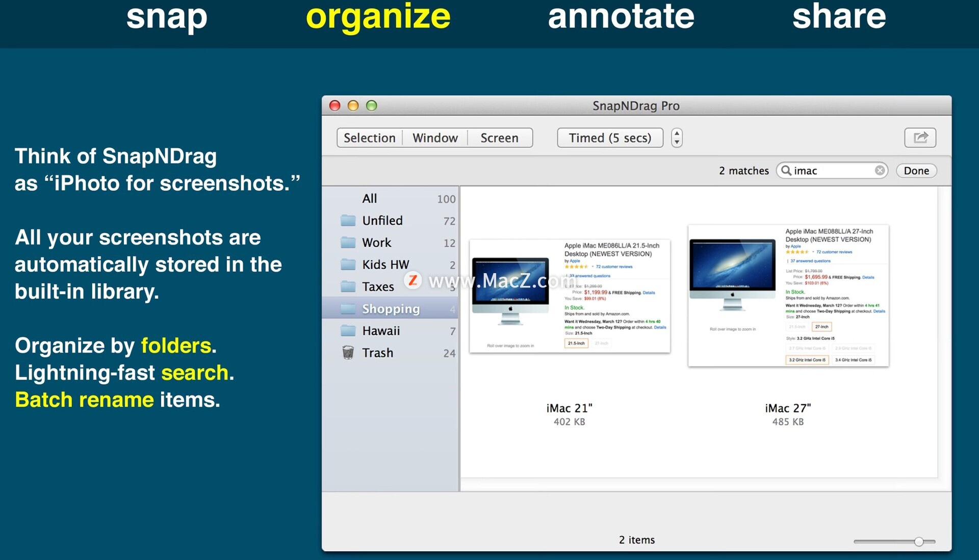Click the Taxes folder icon
Image resolution: width=979 pixels, height=560 pixels.
(348, 286)
